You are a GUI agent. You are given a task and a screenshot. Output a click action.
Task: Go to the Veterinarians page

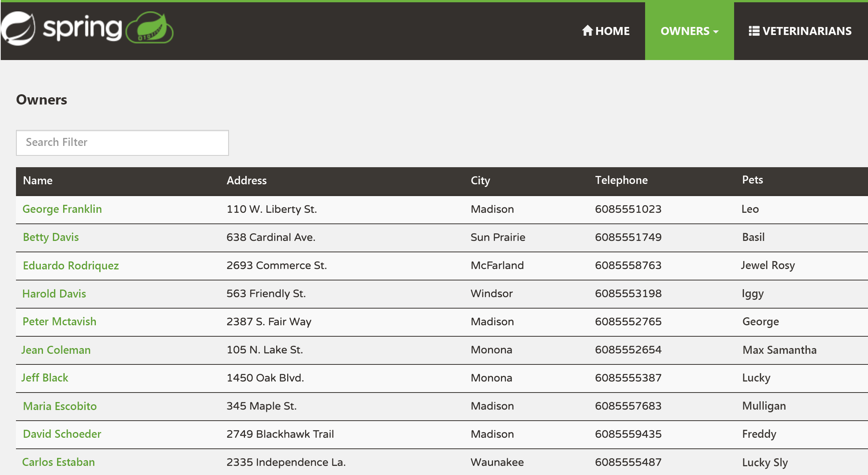click(x=806, y=31)
